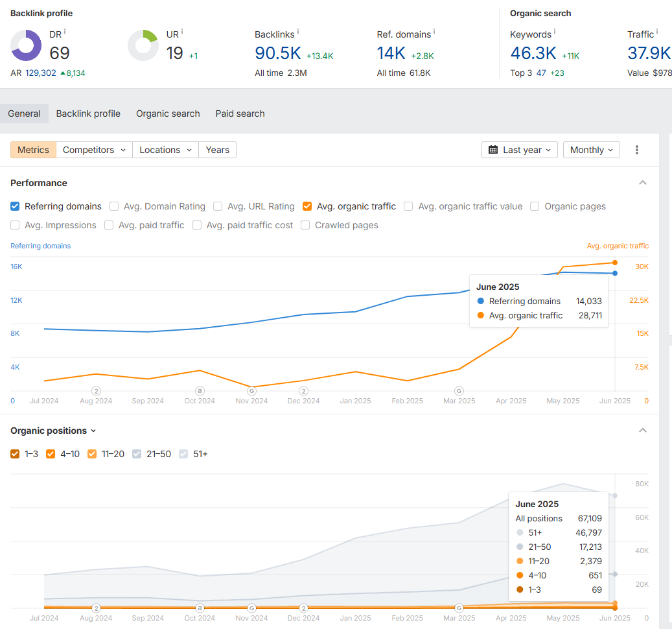Click the info icon beside Keywords
This screenshot has height=629, width=672.
[555, 31]
